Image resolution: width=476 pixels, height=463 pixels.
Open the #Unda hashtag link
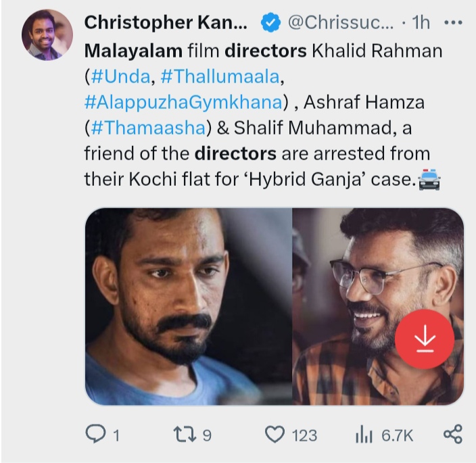point(120,76)
